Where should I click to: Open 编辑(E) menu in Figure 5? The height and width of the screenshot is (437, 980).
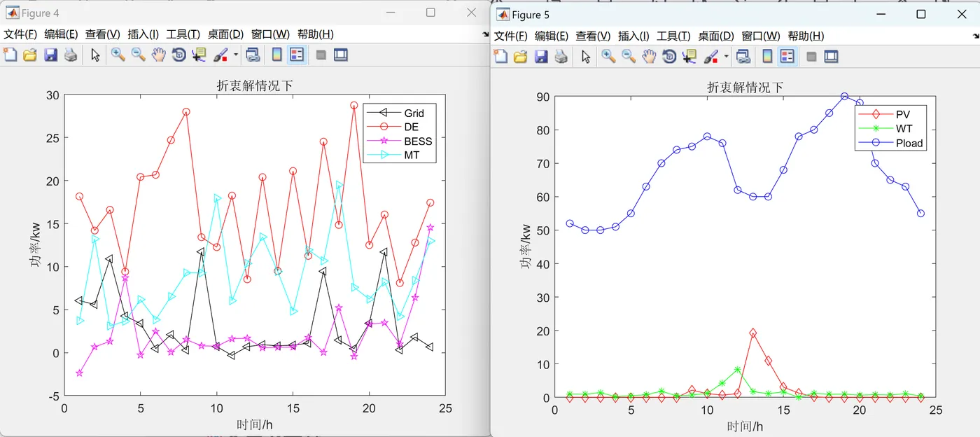pos(552,36)
